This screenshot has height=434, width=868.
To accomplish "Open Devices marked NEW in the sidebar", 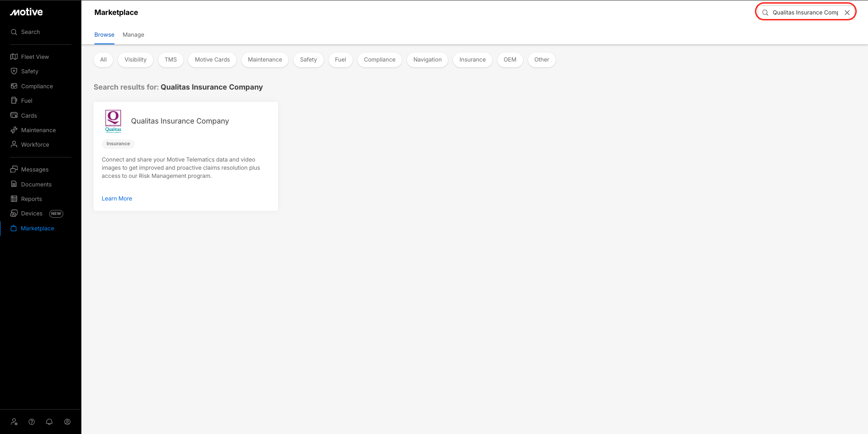I will (37, 214).
